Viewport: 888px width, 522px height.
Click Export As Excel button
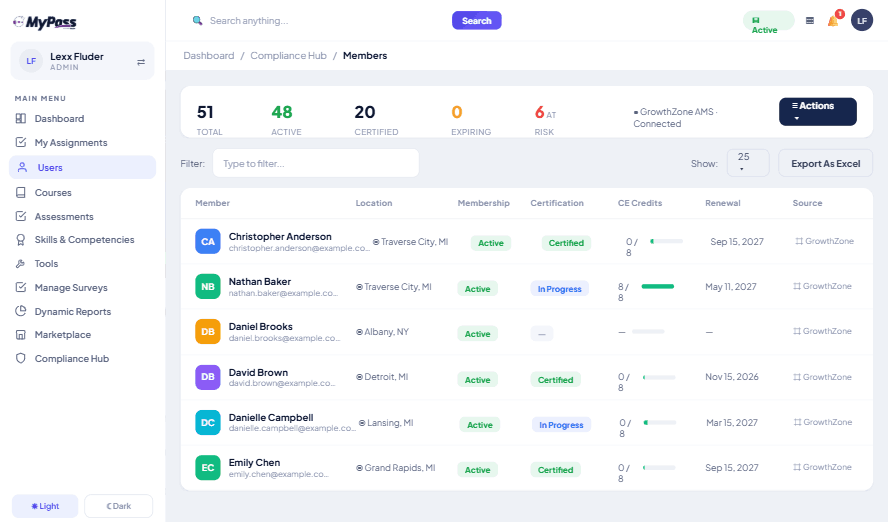[x=825, y=163]
